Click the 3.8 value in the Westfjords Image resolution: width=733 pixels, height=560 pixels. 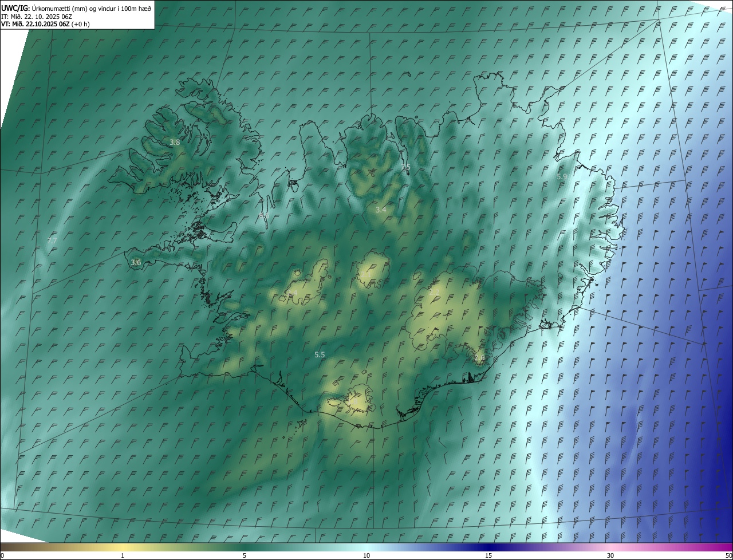[x=175, y=142]
